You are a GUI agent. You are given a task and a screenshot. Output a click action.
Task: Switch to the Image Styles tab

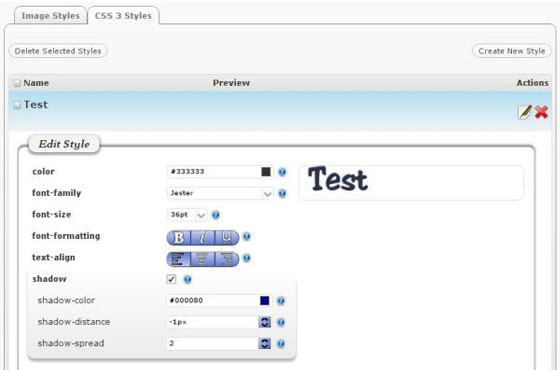click(x=50, y=16)
